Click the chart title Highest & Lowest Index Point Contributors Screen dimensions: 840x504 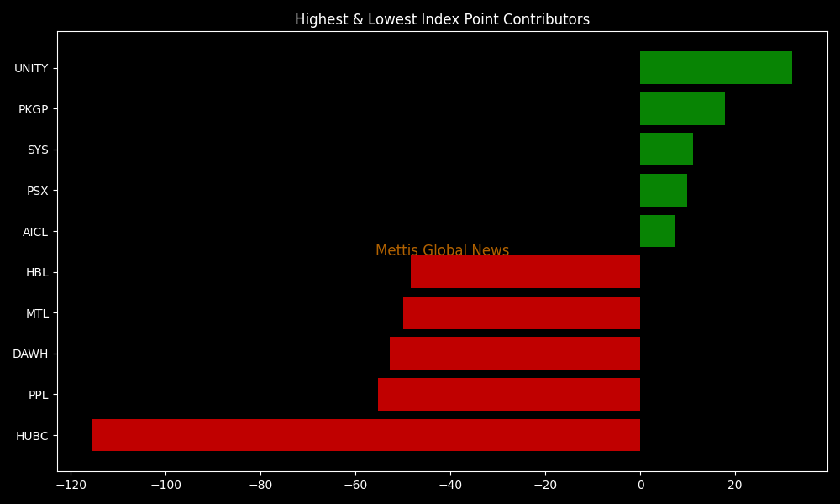pyautogui.click(x=442, y=20)
